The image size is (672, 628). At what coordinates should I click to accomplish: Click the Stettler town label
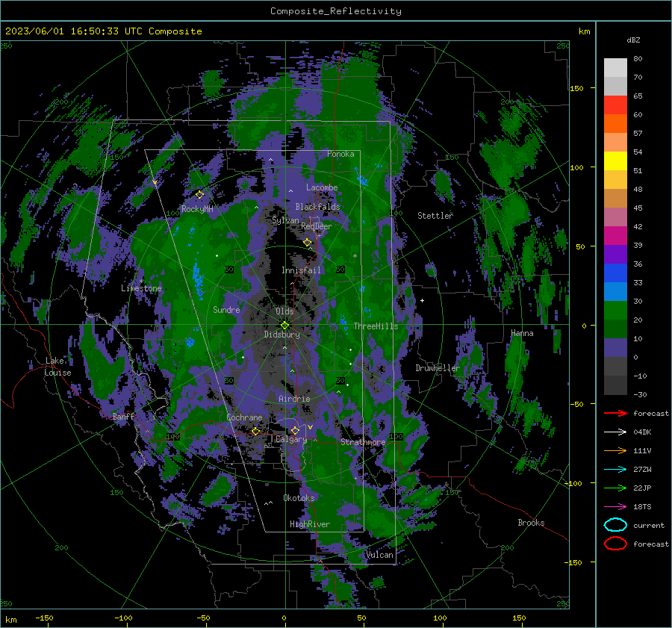[435, 216]
